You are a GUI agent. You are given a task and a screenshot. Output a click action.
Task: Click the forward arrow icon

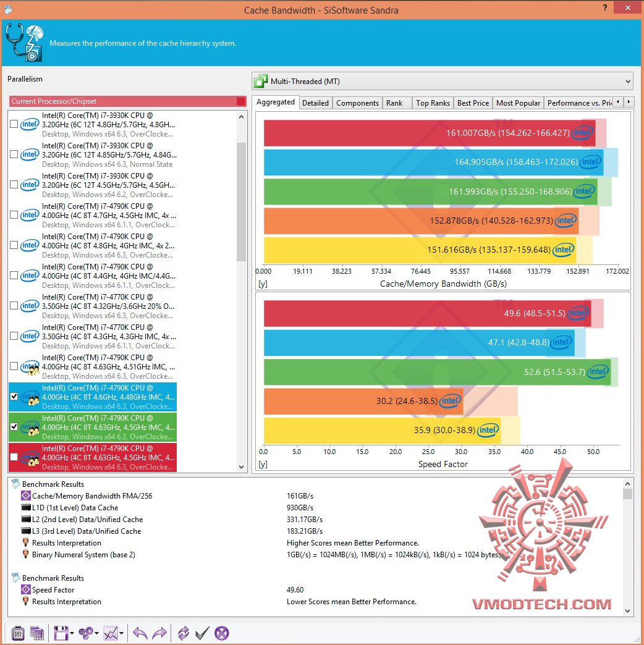(x=159, y=633)
